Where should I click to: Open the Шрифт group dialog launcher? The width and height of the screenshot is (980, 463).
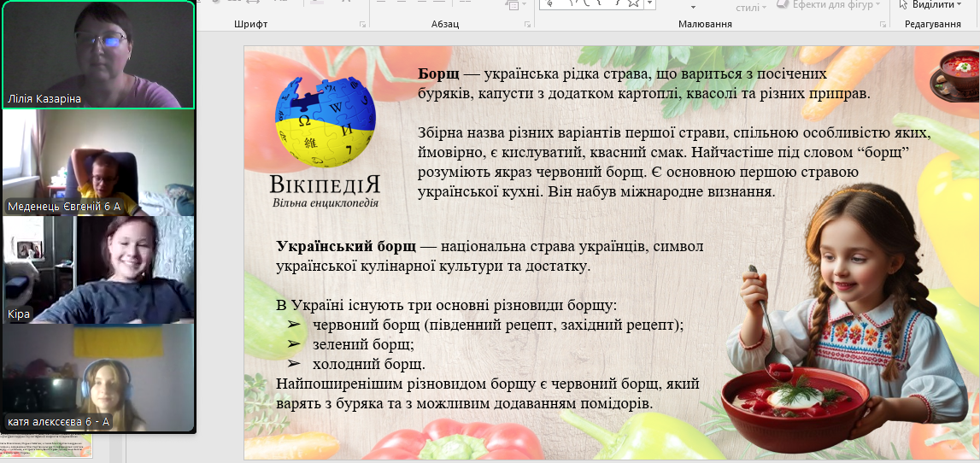[x=362, y=25]
